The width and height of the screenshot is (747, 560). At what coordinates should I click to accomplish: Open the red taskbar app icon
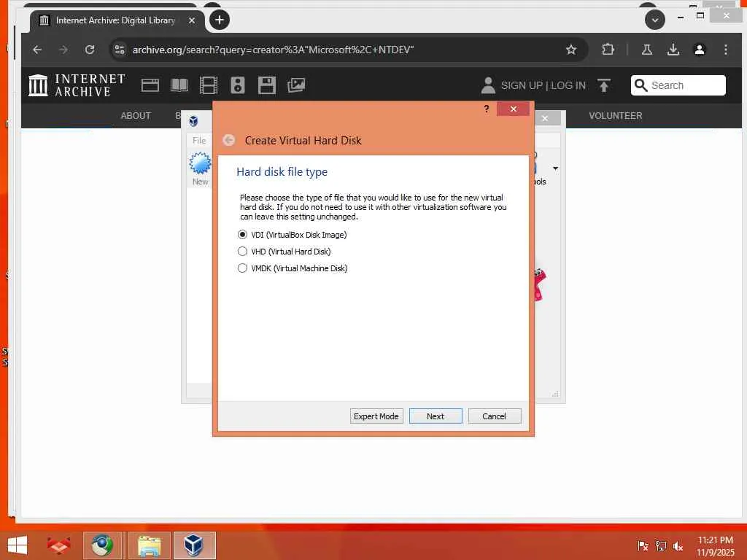point(58,545)
